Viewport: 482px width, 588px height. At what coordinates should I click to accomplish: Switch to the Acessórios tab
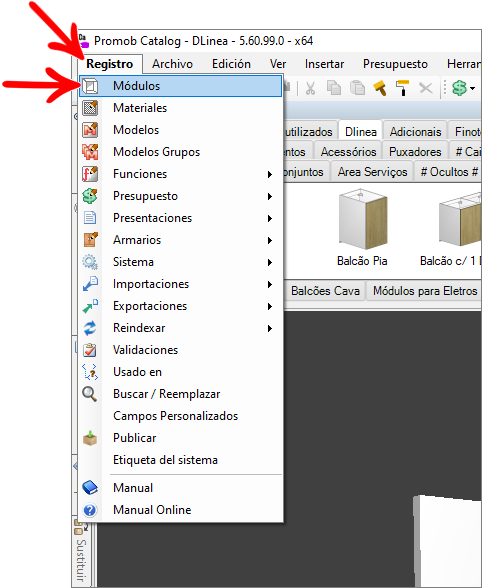(x=348, y=152)
